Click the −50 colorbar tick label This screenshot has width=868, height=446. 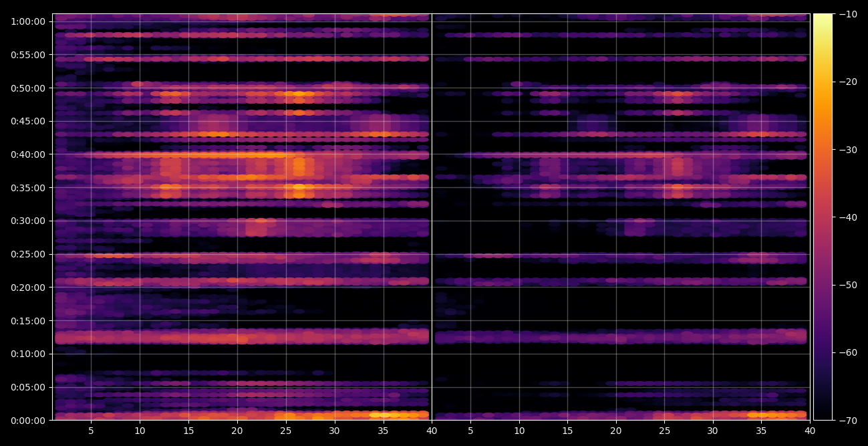pyautogui.click(x=847, y=285)
